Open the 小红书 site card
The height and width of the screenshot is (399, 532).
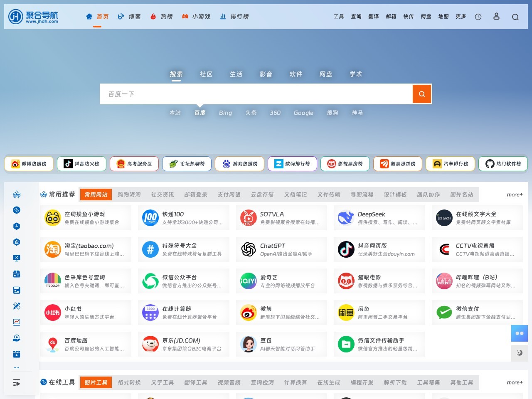coord(86,313)
